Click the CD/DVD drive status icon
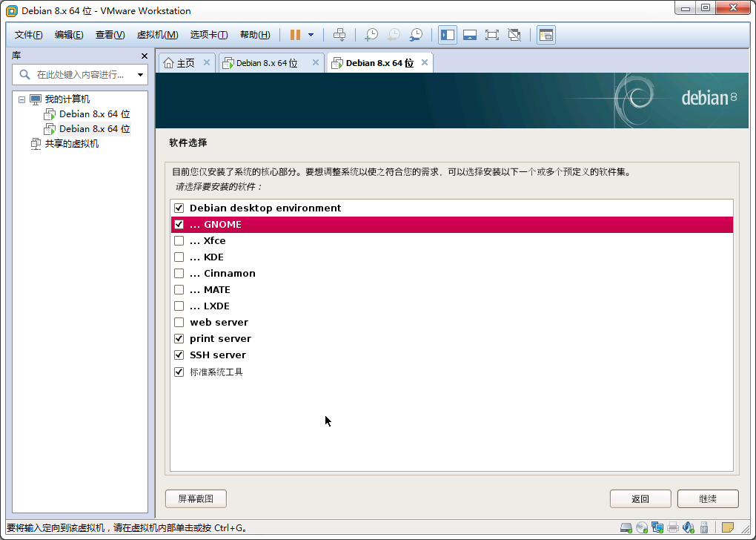Image resolution: width=756 pixels, height=540 pixels. tap(642, 527)
